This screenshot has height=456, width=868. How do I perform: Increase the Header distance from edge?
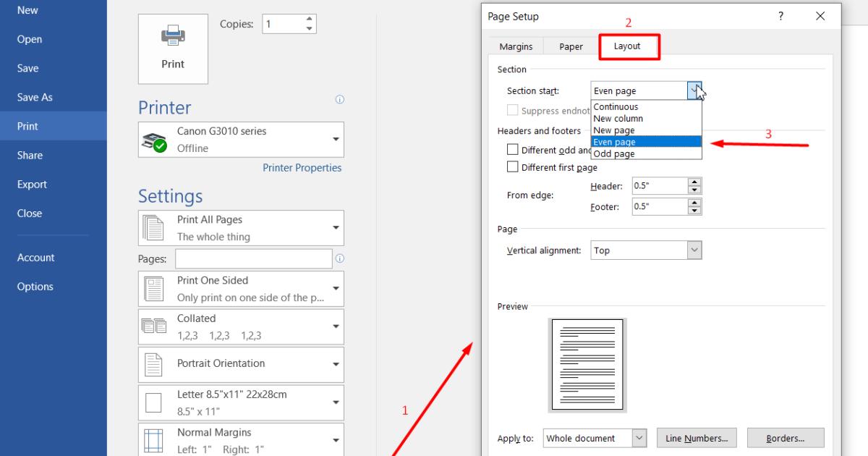pos(694,182)
